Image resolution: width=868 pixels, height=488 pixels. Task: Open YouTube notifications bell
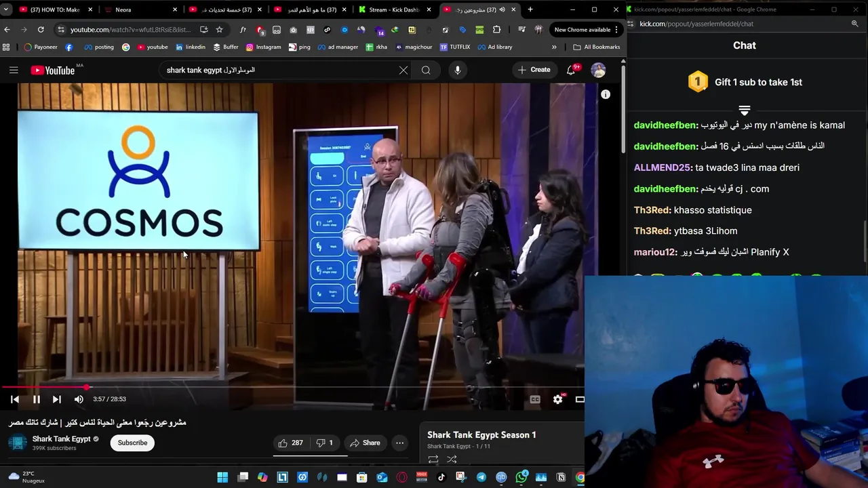(571, 70)
